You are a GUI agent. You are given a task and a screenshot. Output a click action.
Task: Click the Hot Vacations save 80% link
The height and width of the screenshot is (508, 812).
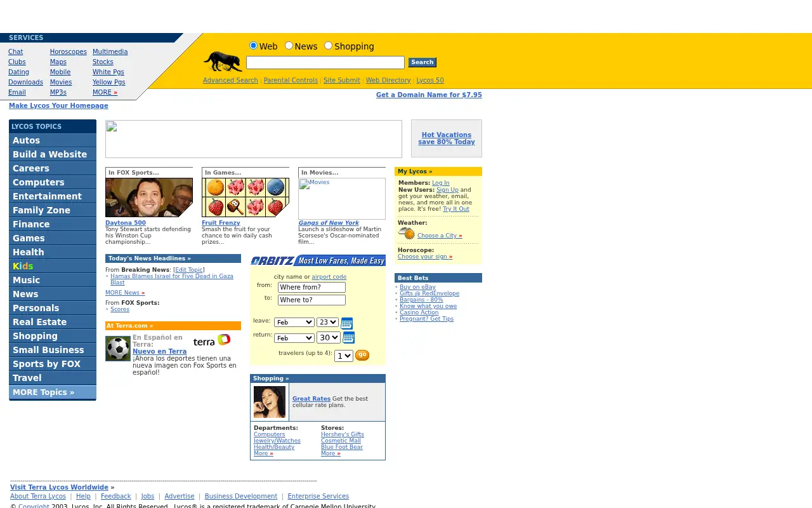447,138
